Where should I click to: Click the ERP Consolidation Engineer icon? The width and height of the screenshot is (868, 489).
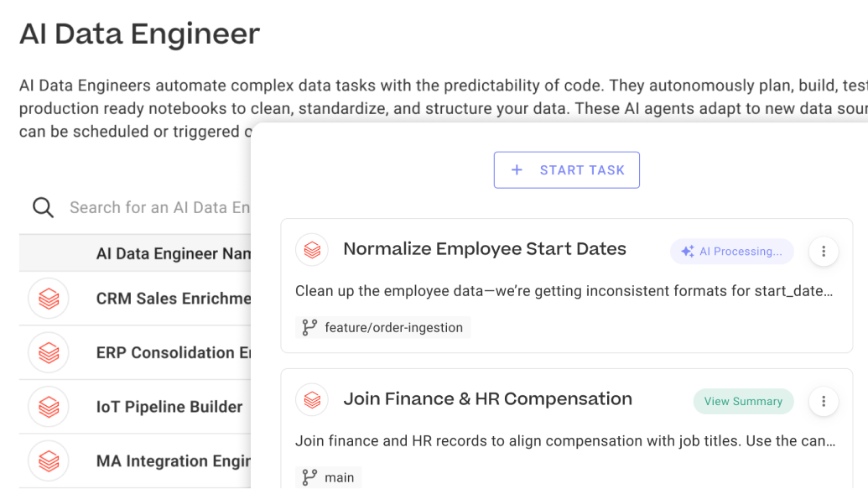click(x=49, y=352)
